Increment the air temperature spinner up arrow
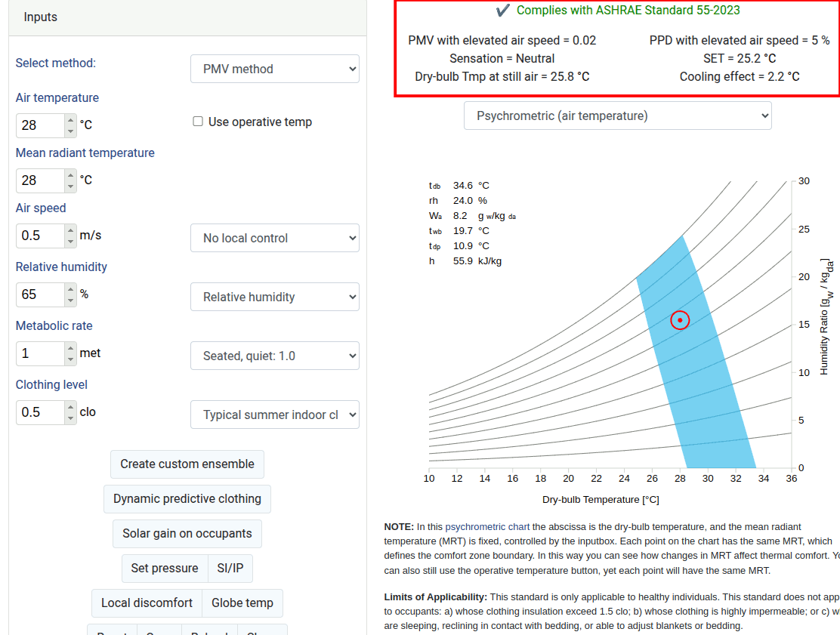The height and width of the screenshot is (635, 840). (x=70, y=119)
